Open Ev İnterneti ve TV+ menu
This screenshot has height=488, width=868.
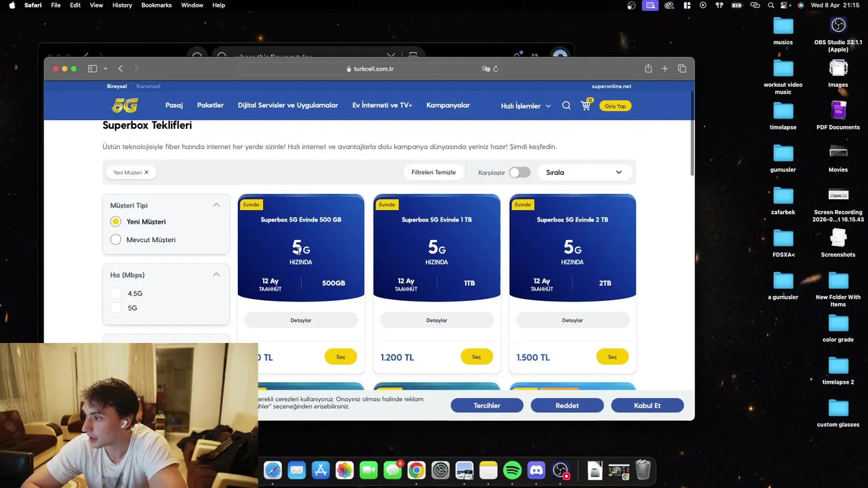(x=382, y=105)
